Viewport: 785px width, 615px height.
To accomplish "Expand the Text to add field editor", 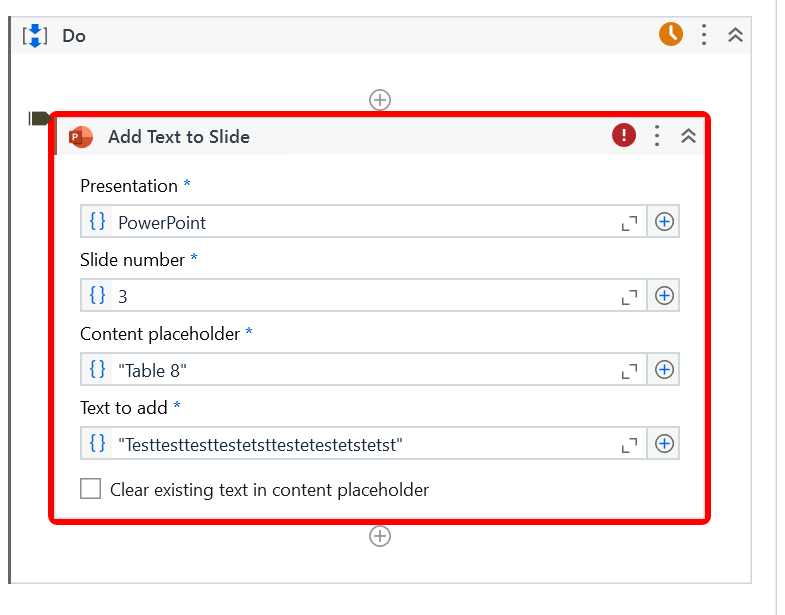I will (x=629, y=444).
